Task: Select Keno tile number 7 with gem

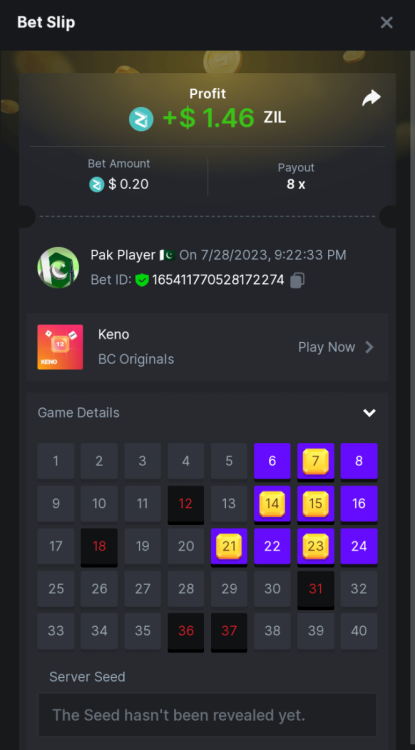Action: point(316,462)
